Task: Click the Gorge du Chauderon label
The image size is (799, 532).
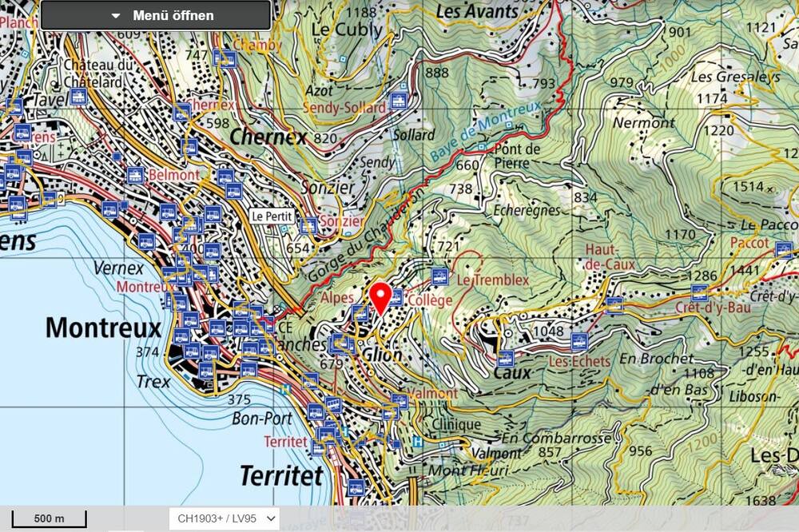Action: click(x=365, y=236)
